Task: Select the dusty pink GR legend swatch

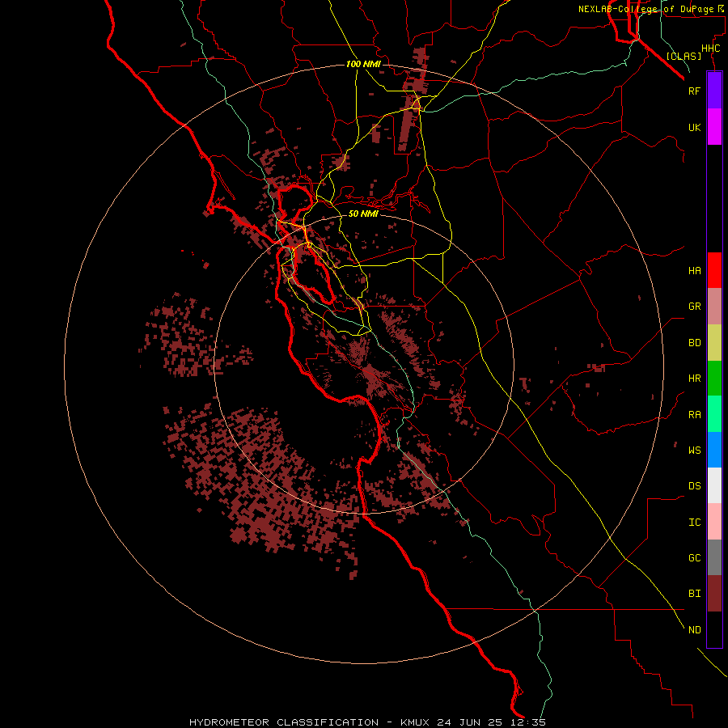Action: (714, 307)
